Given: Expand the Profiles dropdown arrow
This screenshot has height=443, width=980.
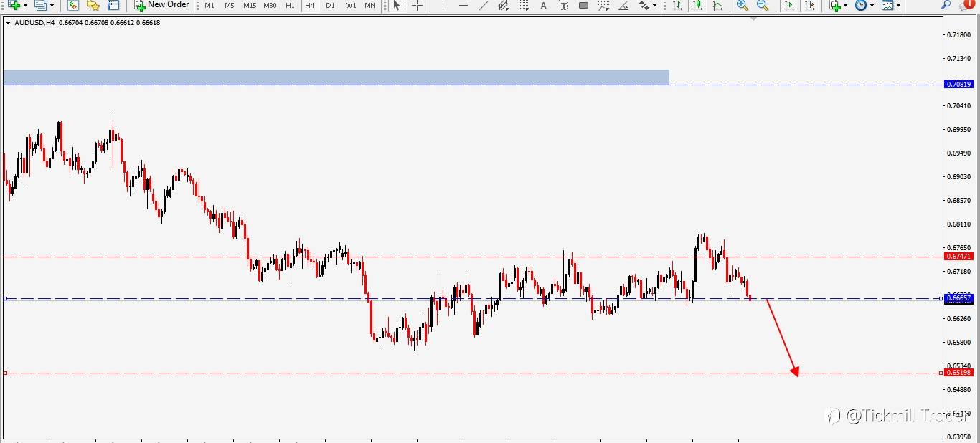Looking at the screenshot, I should pyautogui.click(x=52, y=6).
